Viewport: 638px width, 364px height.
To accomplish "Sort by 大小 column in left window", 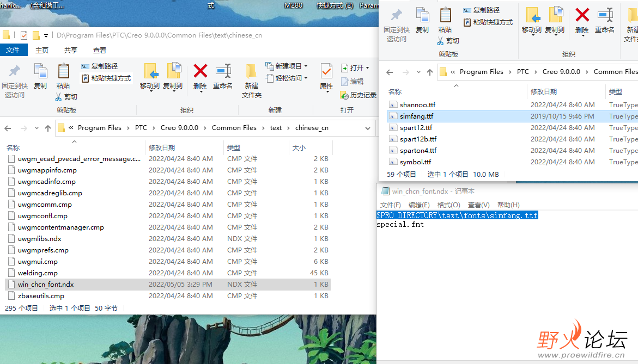I will 299,147.
